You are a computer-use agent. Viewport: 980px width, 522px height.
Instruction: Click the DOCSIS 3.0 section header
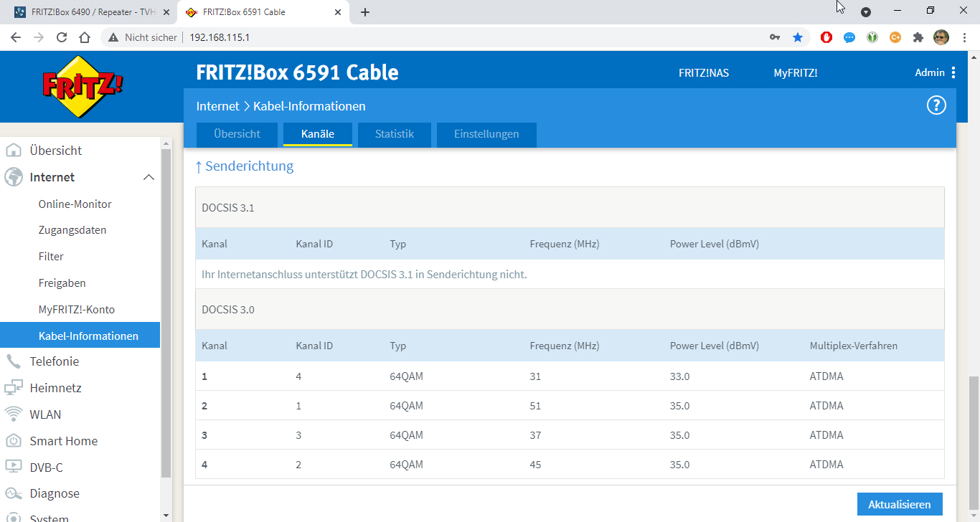[x=570, y=310]
